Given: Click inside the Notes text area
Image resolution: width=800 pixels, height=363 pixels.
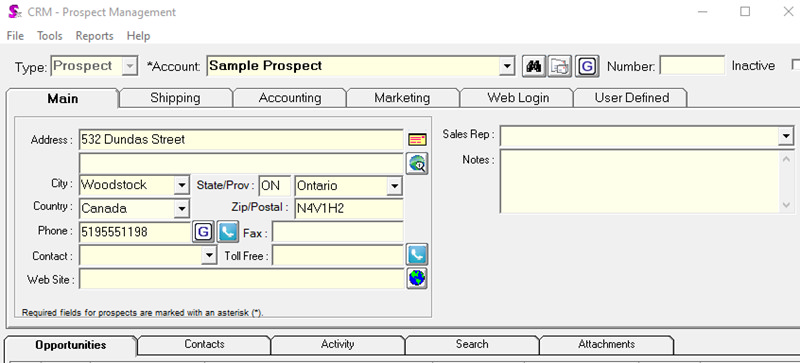Looking at the screenshot, I should coord(640,181).
